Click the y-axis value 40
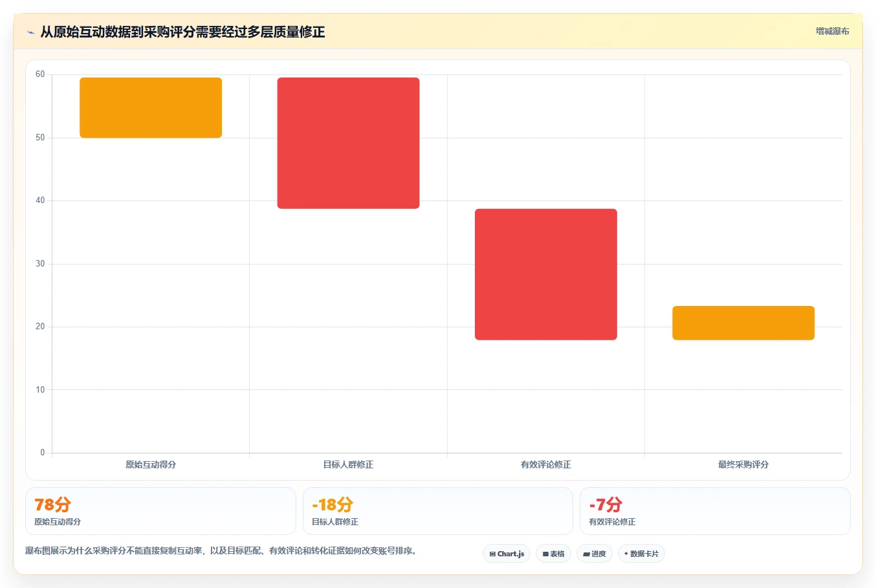Viewport: 876px width, 588px height. coord(40,201)
